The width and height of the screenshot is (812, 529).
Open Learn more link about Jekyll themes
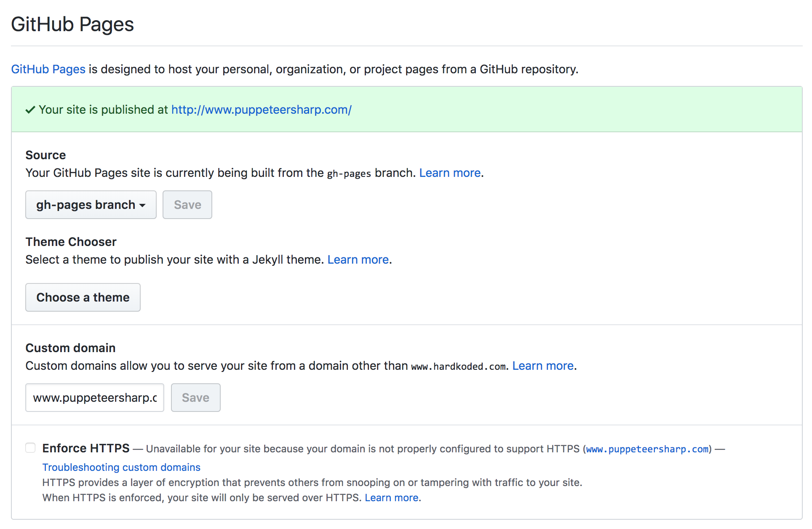coord(358,259)
